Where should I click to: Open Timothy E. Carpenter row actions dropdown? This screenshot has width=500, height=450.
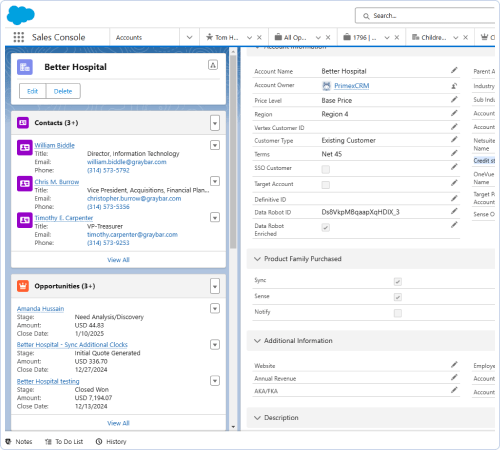tap(215, 218)
